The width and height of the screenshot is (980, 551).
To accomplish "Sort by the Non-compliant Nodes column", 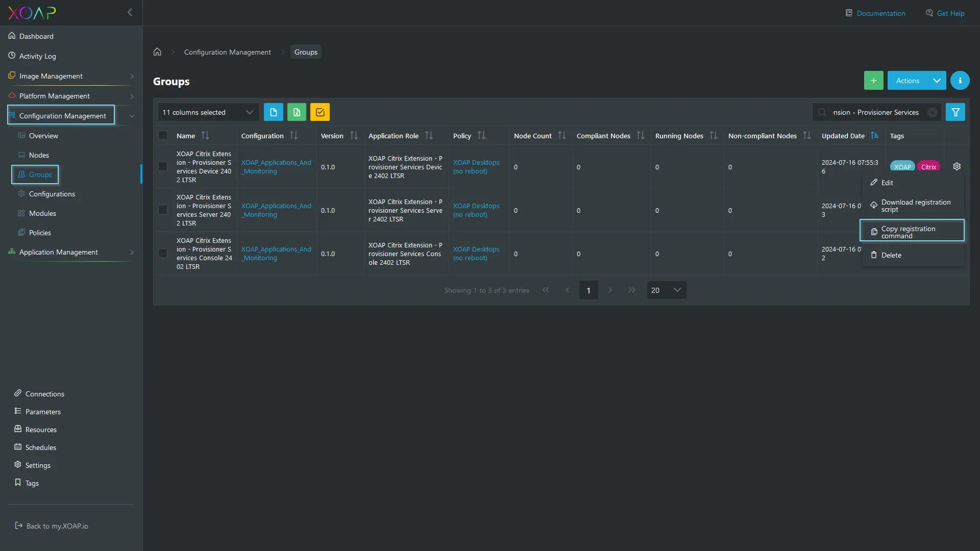I will tap(807, 136).
